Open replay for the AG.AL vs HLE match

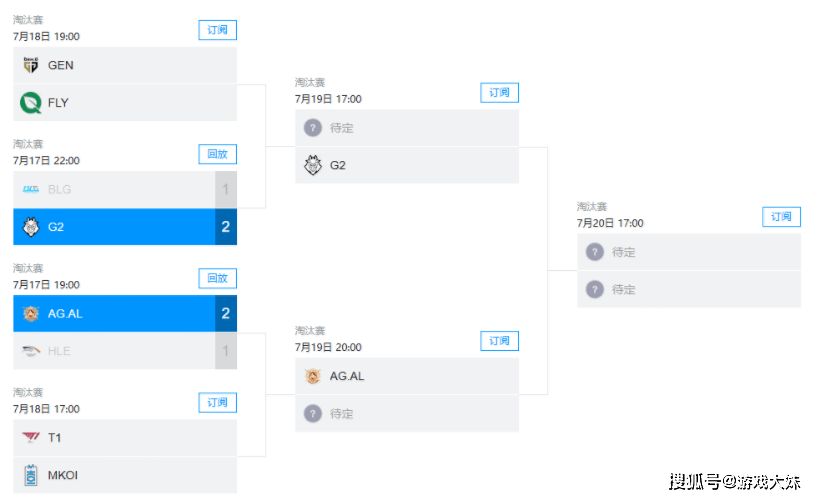pyautogui.click(x=217, y=278)
